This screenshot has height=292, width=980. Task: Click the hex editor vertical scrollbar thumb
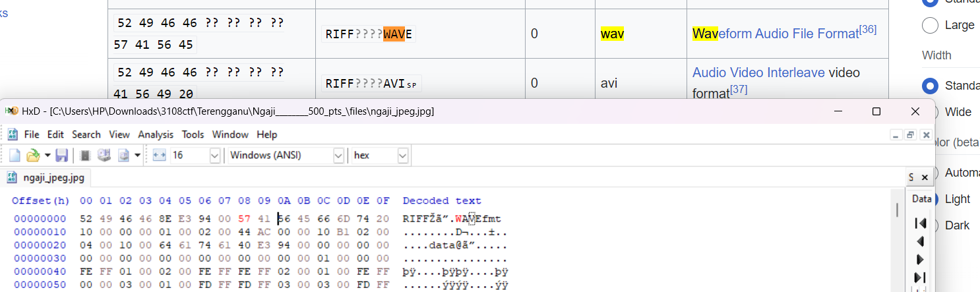pos(896,210)
